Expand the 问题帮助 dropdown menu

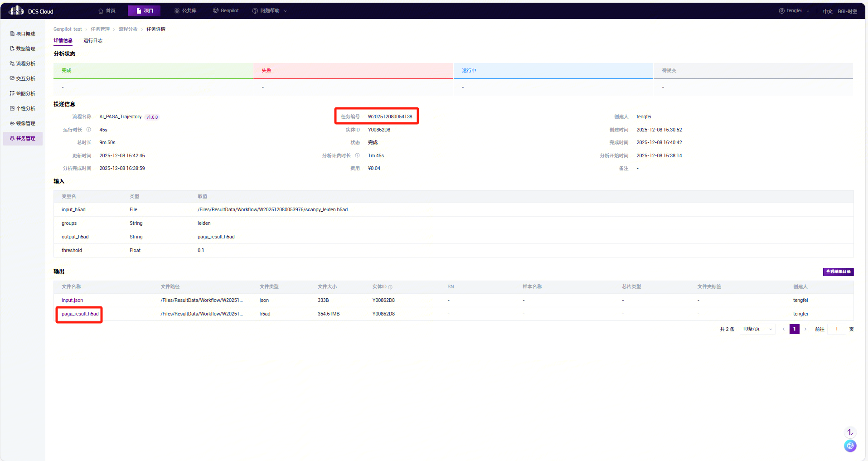(x=270, y=11)
